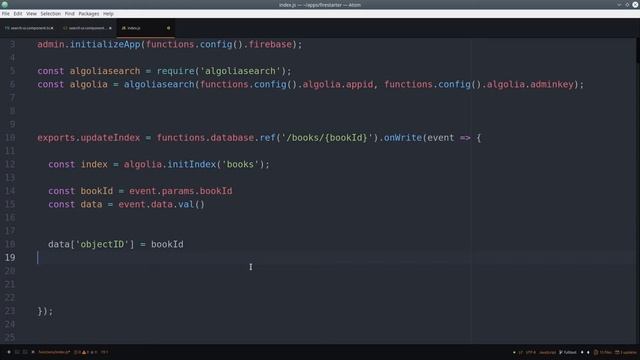Image resolution: width=640 pixels, height=360 pixels.
Task: Open the View menu
Action: tap(31, 13)
